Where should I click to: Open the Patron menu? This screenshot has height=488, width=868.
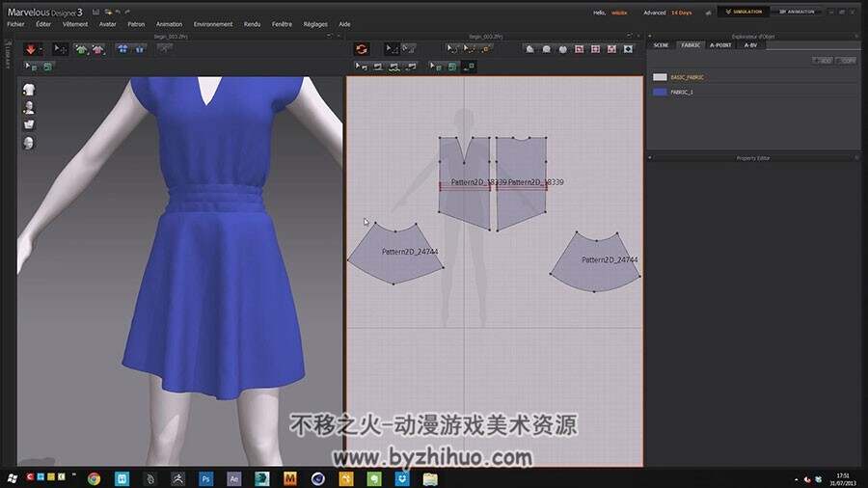136,24
